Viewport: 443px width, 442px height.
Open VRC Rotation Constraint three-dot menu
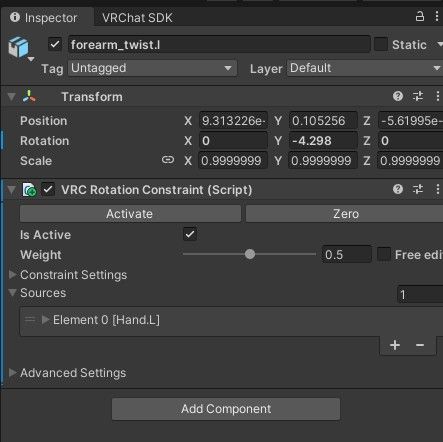[x=437, y=190]
